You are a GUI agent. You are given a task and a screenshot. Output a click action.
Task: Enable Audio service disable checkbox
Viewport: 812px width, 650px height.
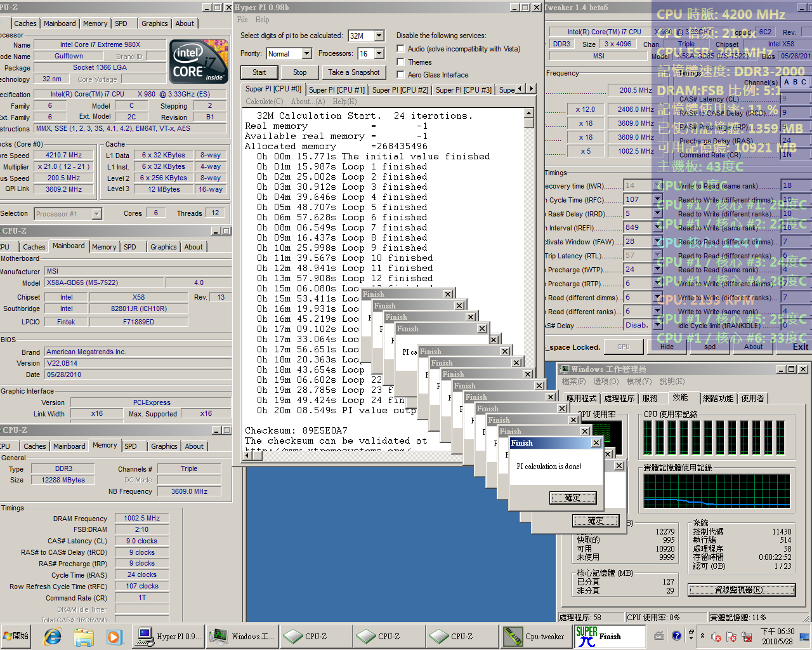coord(400,49)
